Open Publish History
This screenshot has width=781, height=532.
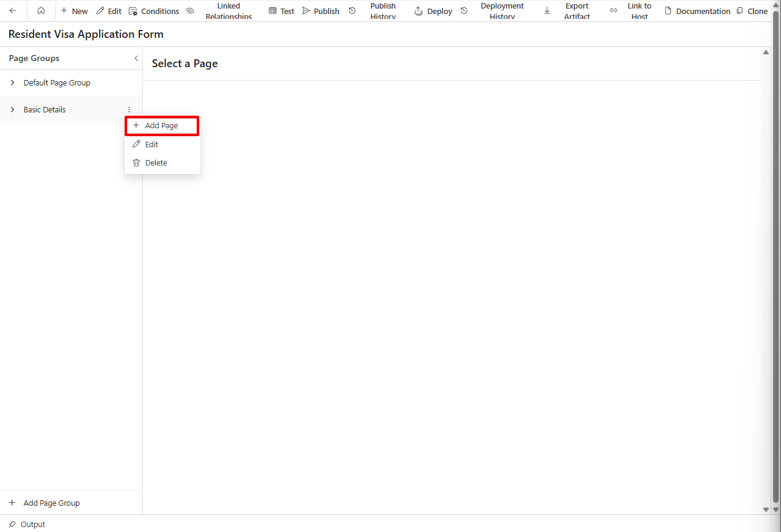click(374, 11)
